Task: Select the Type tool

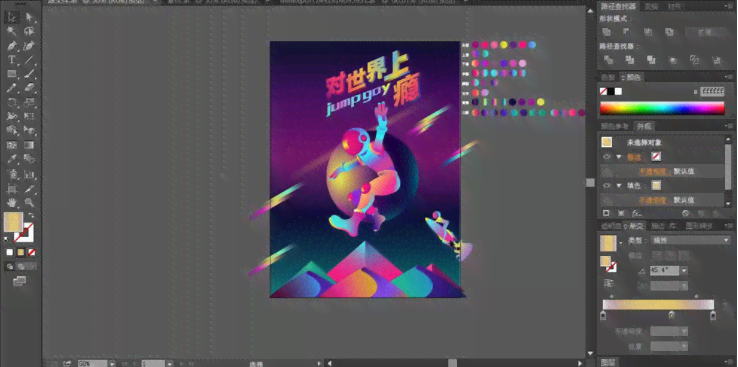Action: [12, 60]
